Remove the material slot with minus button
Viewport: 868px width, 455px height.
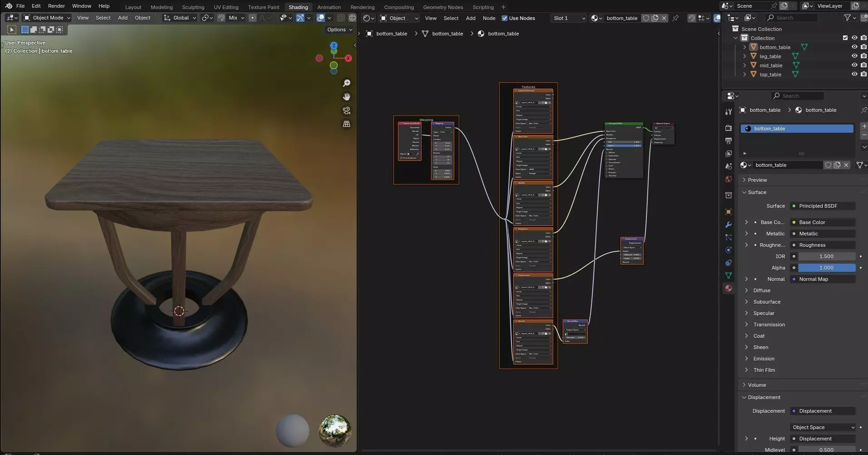864,135
